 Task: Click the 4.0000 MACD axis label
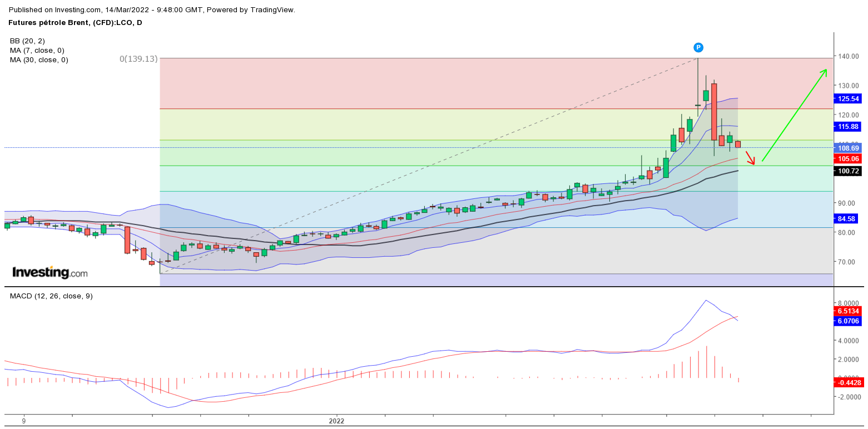(x=850, y=341)
